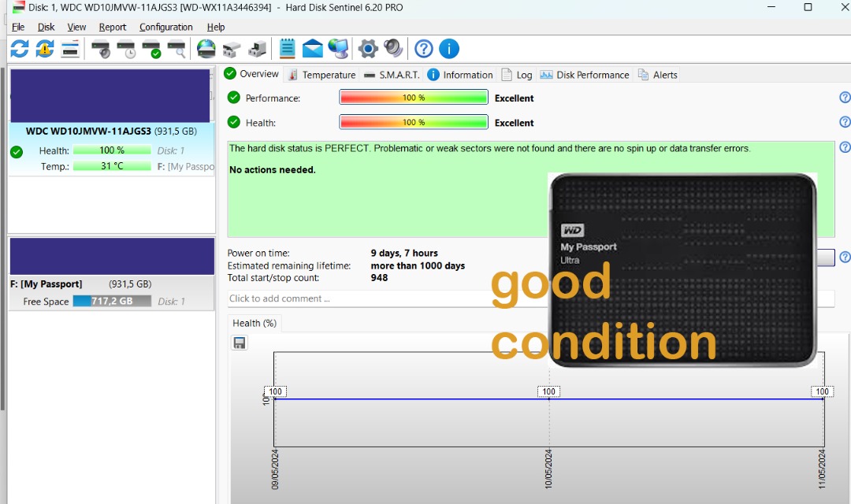Switch to the Temperature tab
The image size is (851, 504).
[x=321, y=75]
